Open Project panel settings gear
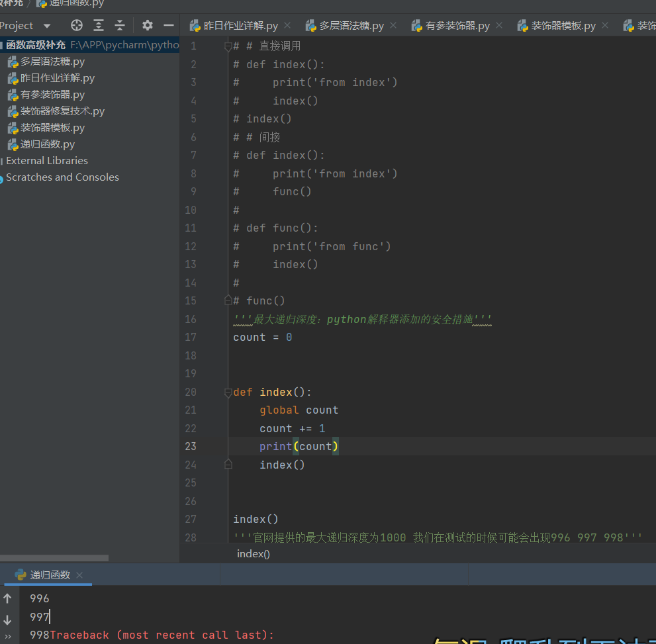 (x=148, y=25)
